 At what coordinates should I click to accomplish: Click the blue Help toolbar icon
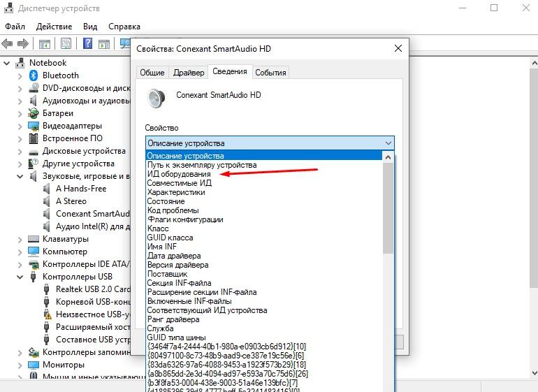88,43
